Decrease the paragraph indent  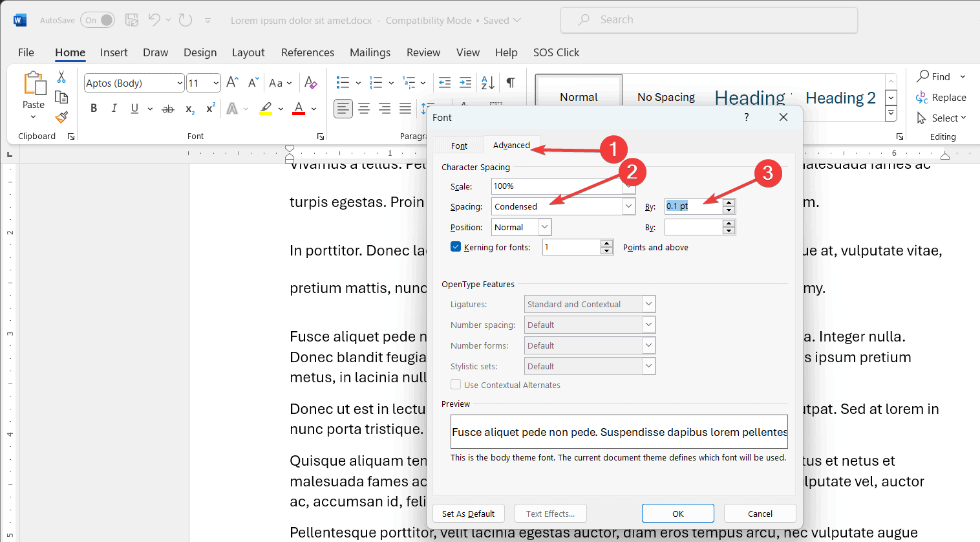pos(445,83)
